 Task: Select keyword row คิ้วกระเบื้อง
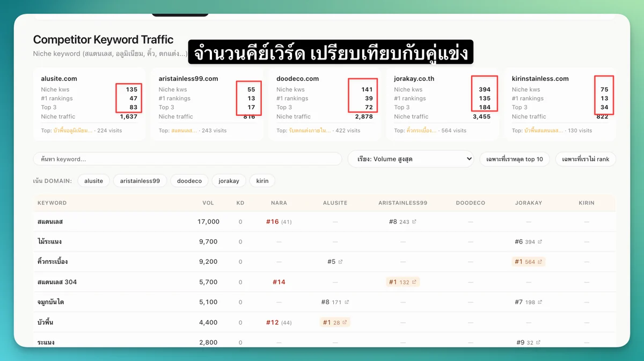(x=324, y=262)
